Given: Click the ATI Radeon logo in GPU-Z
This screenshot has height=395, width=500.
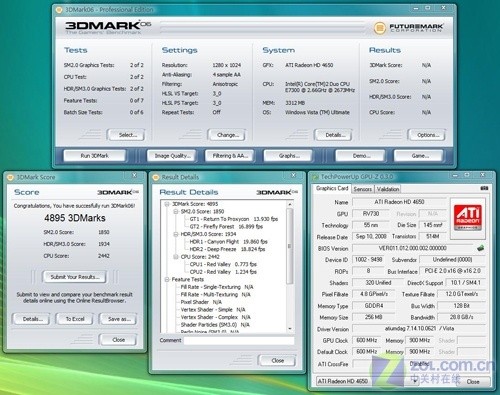Looking at the screenshot, I should coord(468,217).
